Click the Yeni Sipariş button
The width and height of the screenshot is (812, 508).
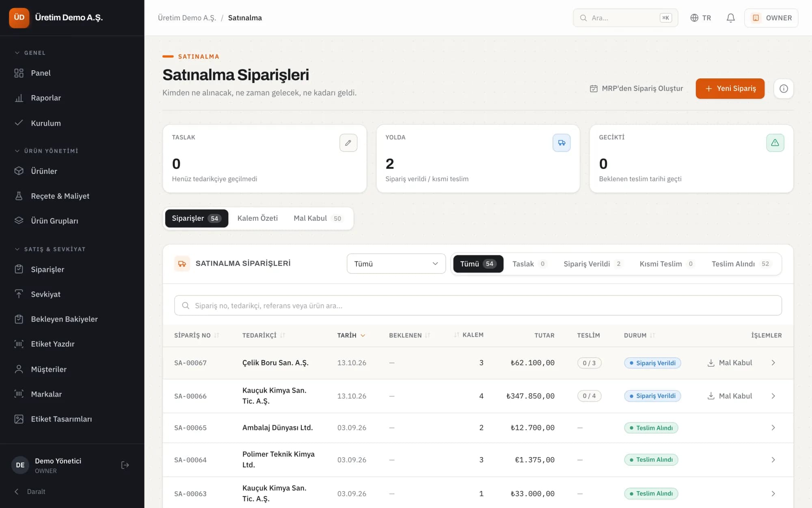(730, 89)
